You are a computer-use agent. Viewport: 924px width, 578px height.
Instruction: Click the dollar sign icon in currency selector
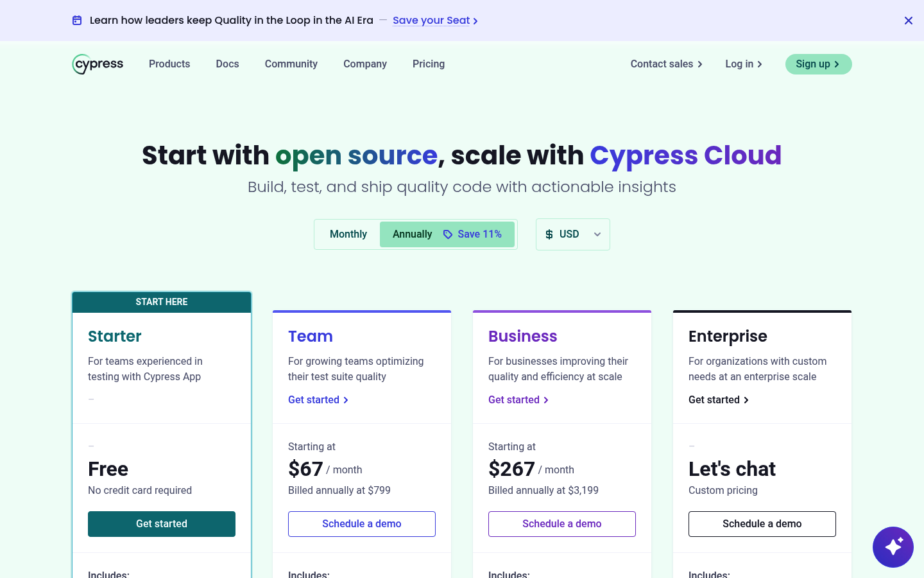pos(549,234)
